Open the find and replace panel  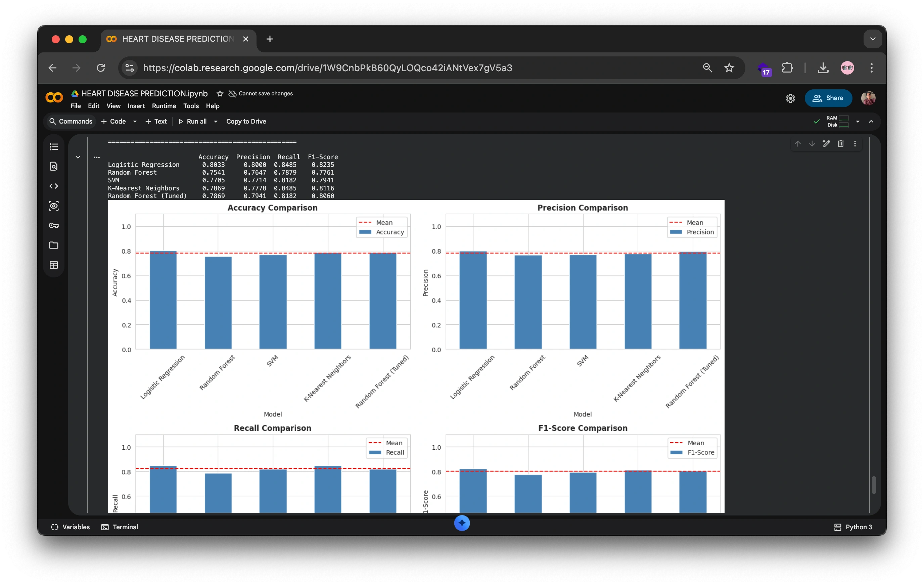(x=54, y=166)
